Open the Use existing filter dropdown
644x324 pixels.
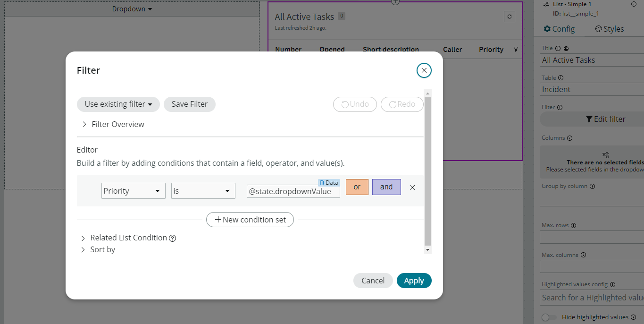coord(118,104)
